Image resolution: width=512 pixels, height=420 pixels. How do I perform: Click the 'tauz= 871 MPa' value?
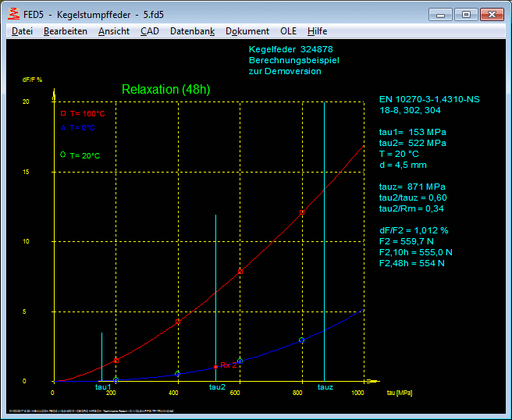click(412, 187)
